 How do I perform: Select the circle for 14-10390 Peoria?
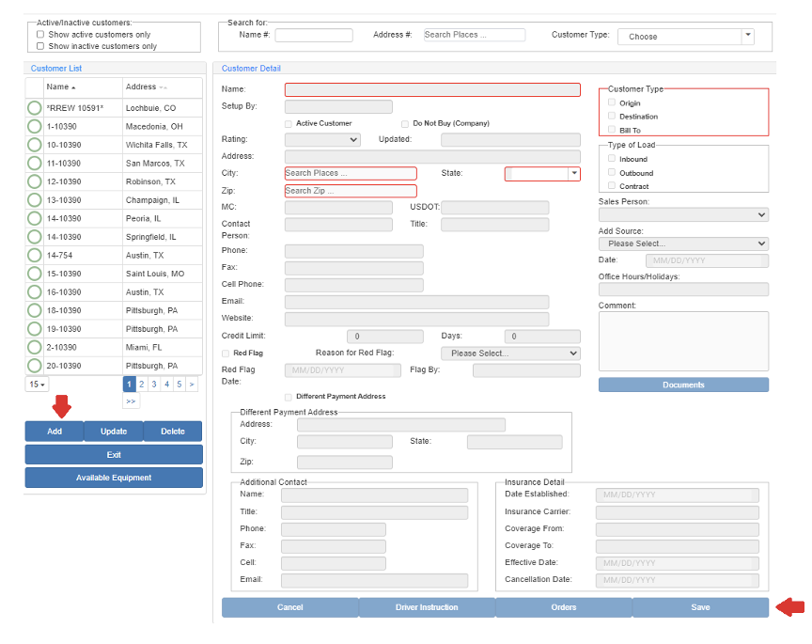pos(34,218)
